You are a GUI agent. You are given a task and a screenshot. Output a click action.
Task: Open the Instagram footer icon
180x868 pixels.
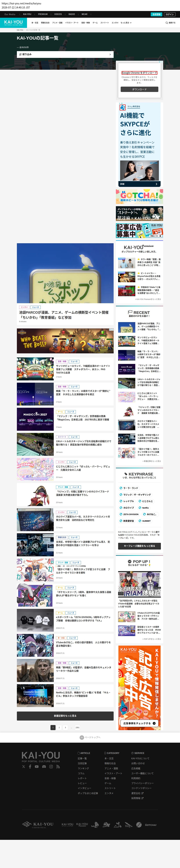click(x=51, y=767)
